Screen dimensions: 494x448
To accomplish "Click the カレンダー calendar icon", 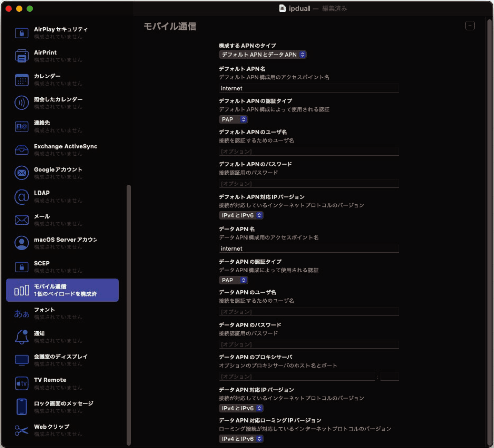I will coord(21,80).
